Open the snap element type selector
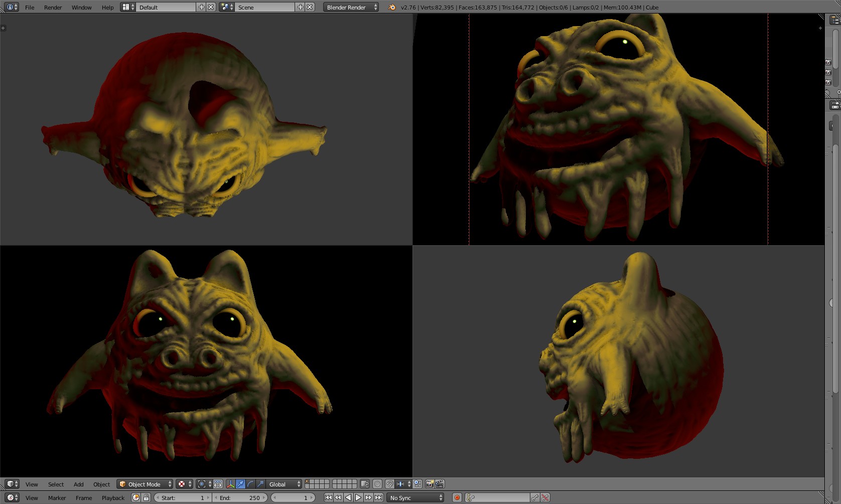This screenshot has width=841, height=504. (403, 484)
